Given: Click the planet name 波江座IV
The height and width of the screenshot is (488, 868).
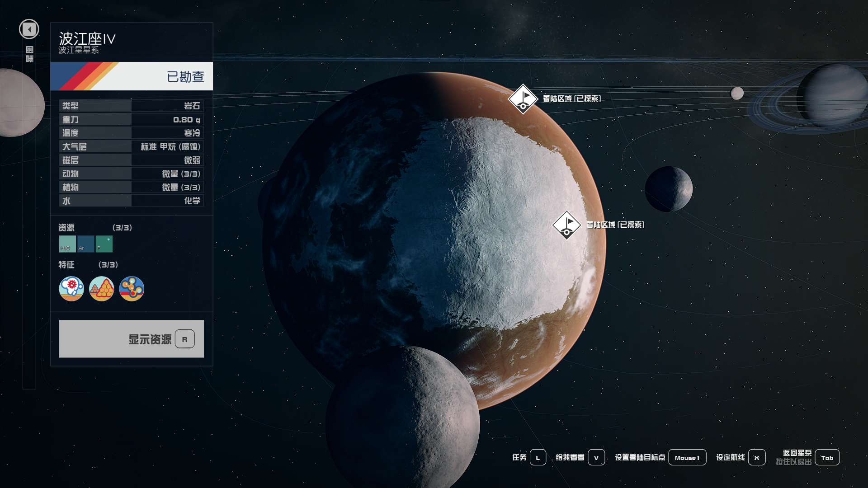Looking at the screenshot, I should pos(87,38).
